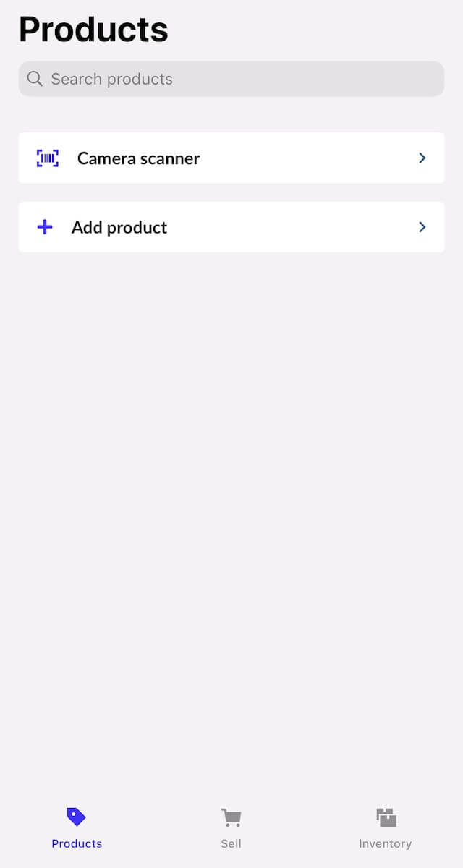
Task: Click the chevron next to Add product
Action: click(422, 226)
